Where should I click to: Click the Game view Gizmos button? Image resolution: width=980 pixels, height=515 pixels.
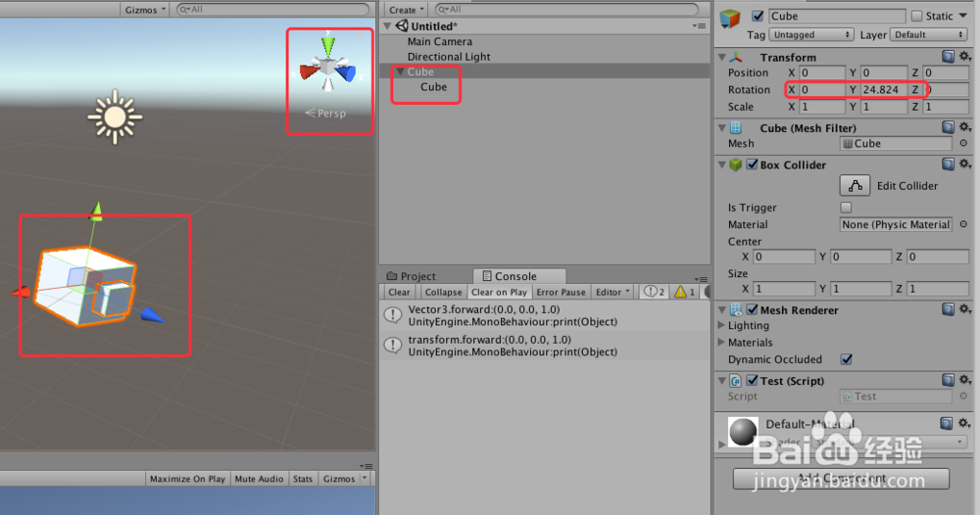click(343, 479)
